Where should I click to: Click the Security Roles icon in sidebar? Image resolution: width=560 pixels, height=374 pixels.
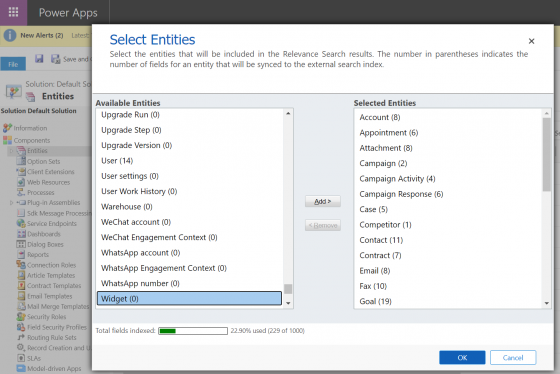pos(21,316)
